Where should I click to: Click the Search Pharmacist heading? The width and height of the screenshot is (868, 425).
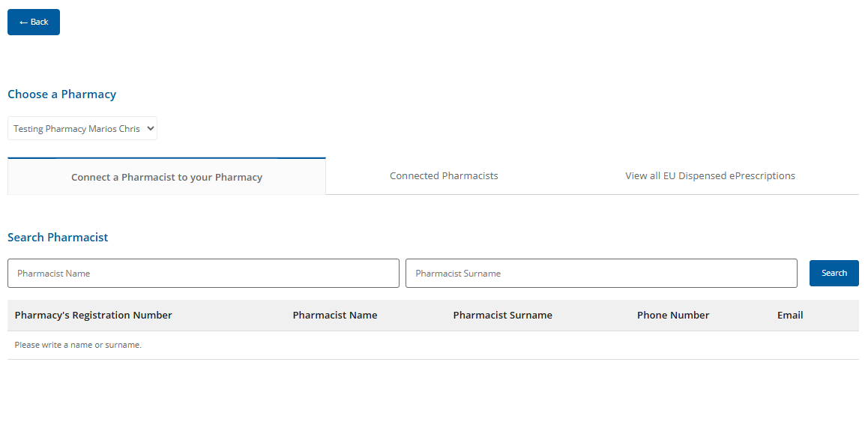click(x=58, y=238)
